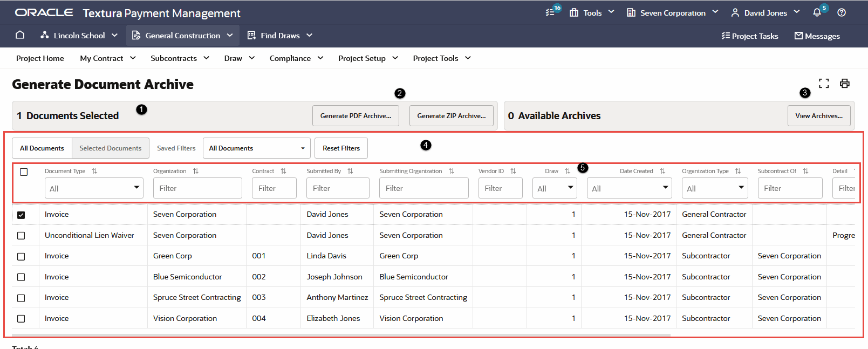Open the home icon in navigation bar
Screen dimensions: 868x349
click(x=20, y=35)
